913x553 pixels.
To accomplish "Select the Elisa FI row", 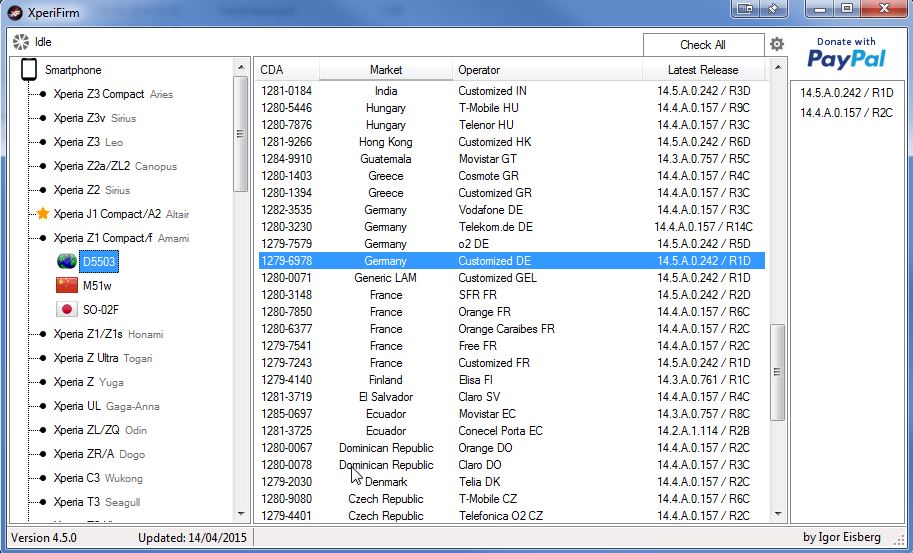I will pos(511,380).
